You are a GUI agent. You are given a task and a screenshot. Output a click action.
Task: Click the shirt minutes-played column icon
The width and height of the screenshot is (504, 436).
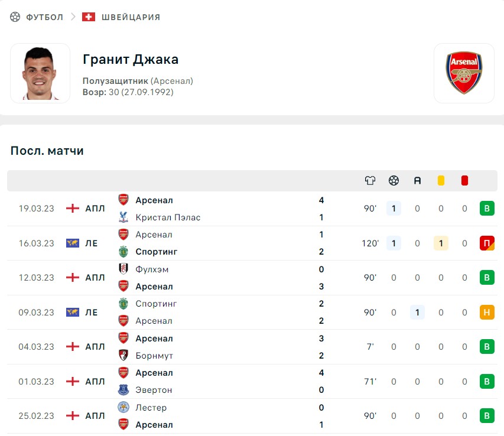click(370, 181)
